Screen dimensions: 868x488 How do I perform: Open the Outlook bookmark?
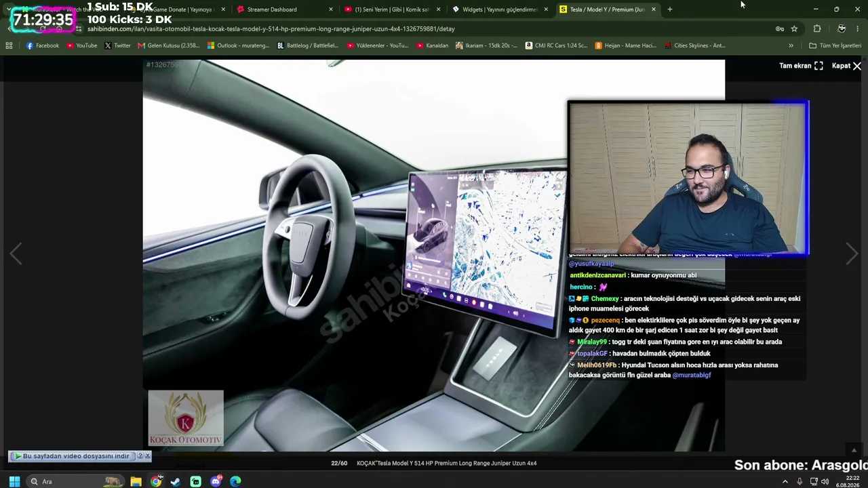(238, 45)
